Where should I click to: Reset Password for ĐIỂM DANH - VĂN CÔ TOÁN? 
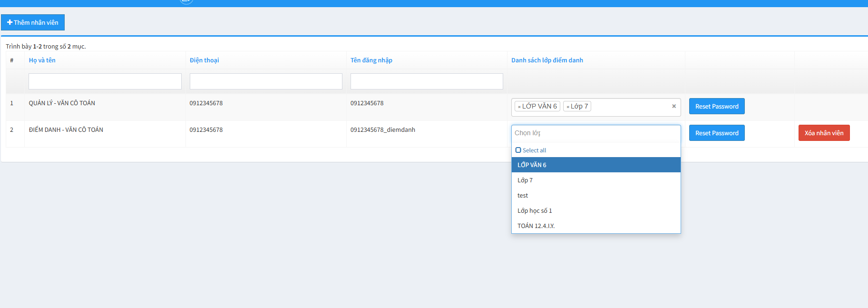click(716, 133)
